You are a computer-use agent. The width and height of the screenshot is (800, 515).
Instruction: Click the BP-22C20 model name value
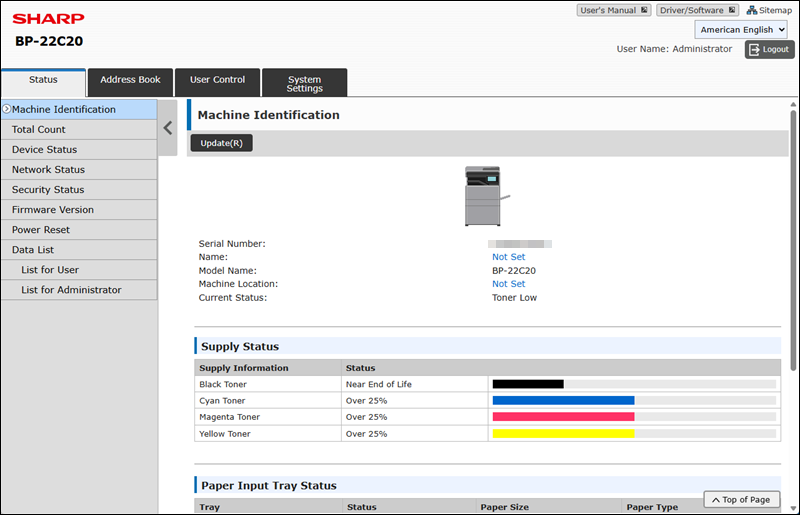514,271
